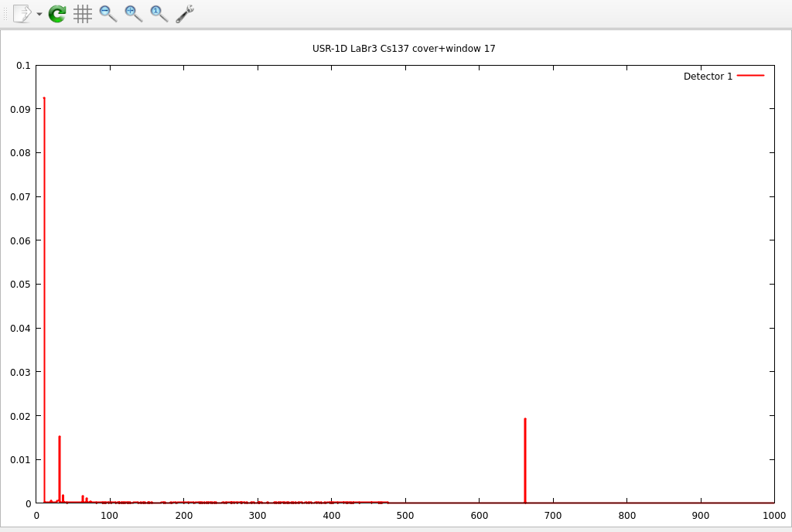This screenshot has height=532, width=792.
Task: Expand the export dropdown arrow
Action: tap(39, 14)
